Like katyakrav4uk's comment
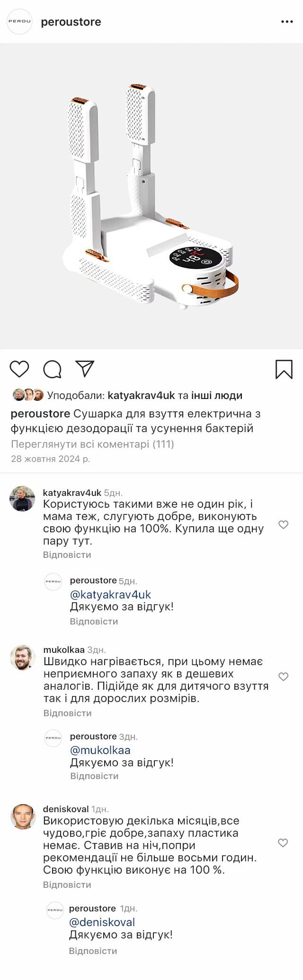 pyautogui.click(x=283, y=524)
